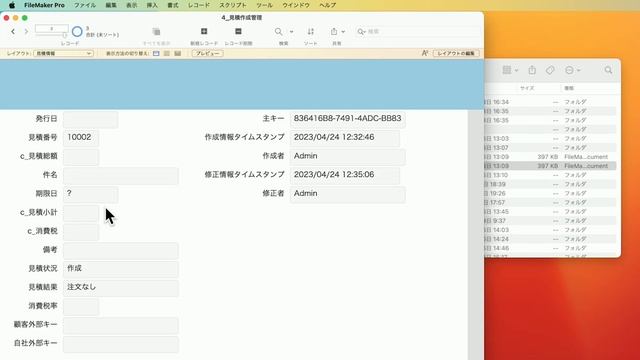Click the c_見積総額 field

[81, 157]
